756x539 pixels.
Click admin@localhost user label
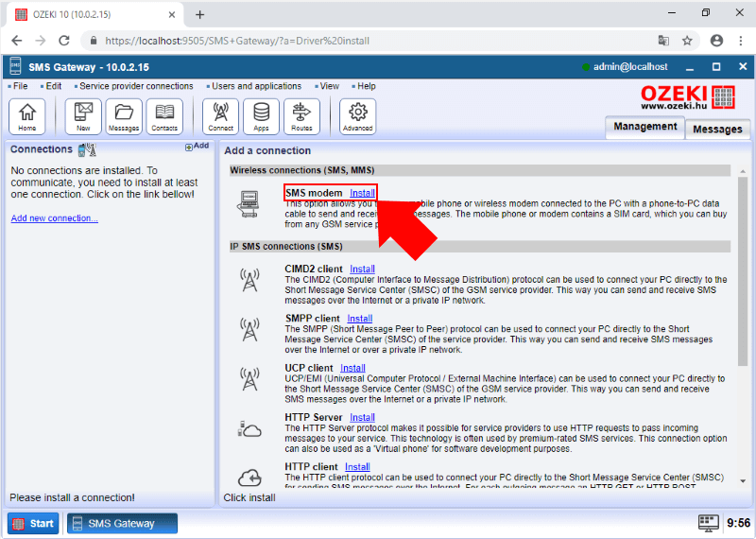[630, 66]
